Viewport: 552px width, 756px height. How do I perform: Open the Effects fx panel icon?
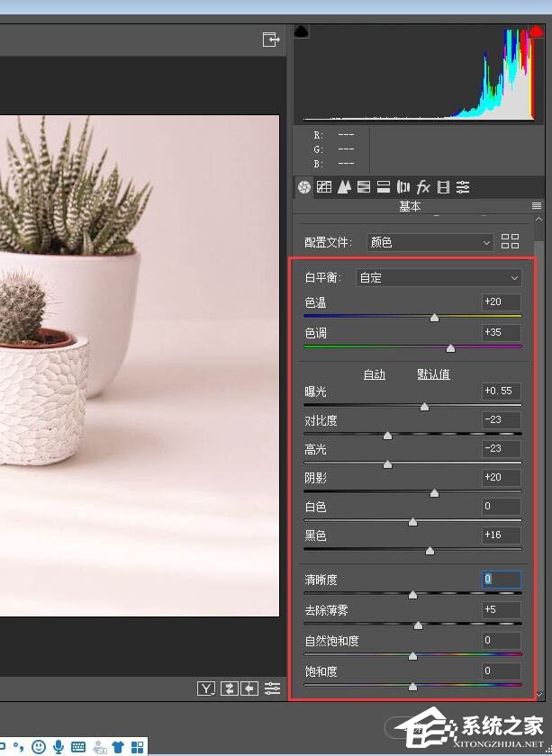423,187
